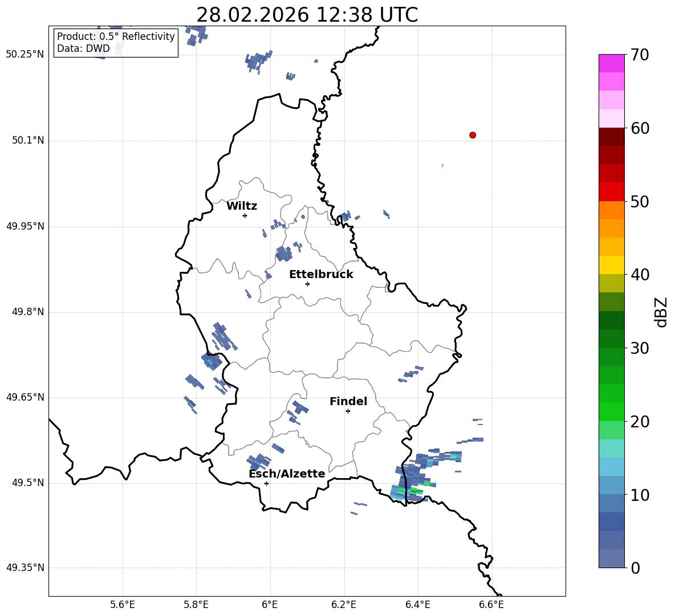
Task: Click the 6°E longitude label
Action: 270,605
